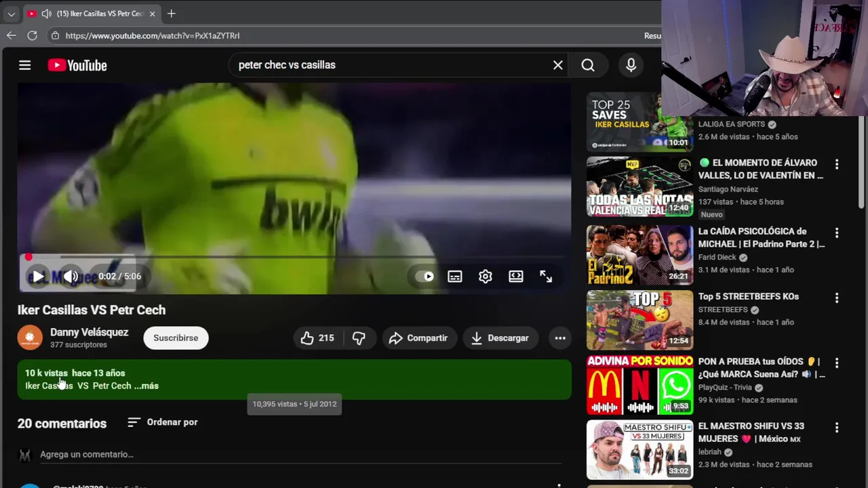This screenshot has height=488, width=868.
Task: Click the site info icon in address bar
Action: [56, 35]
